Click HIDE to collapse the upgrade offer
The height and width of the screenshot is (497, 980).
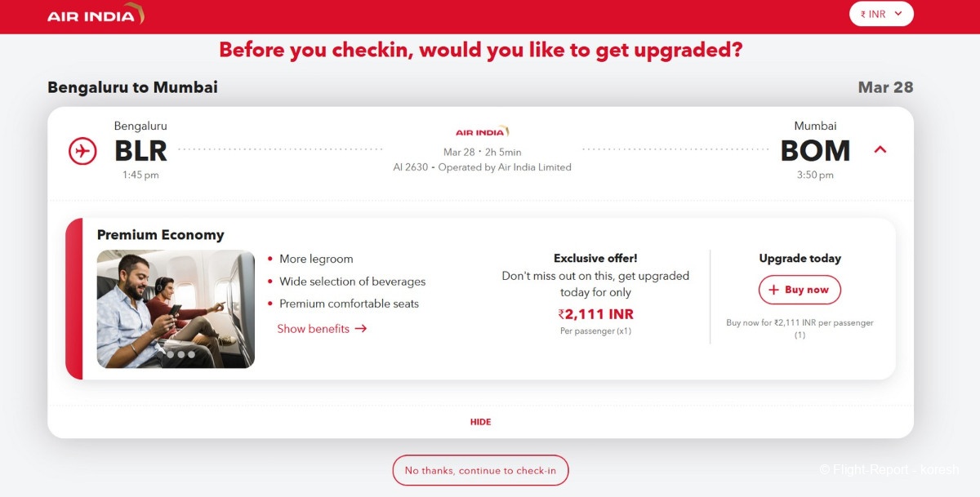point(481,422)
